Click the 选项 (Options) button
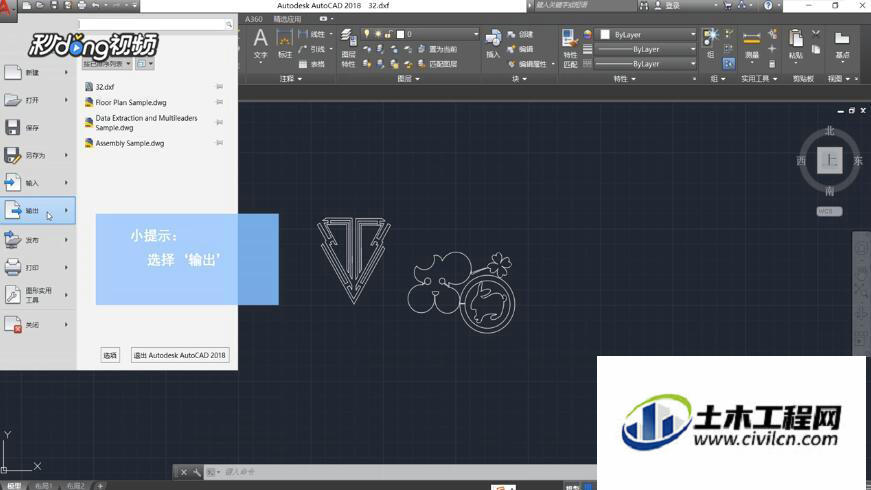The image size is (871, 490). coord(110,355)
